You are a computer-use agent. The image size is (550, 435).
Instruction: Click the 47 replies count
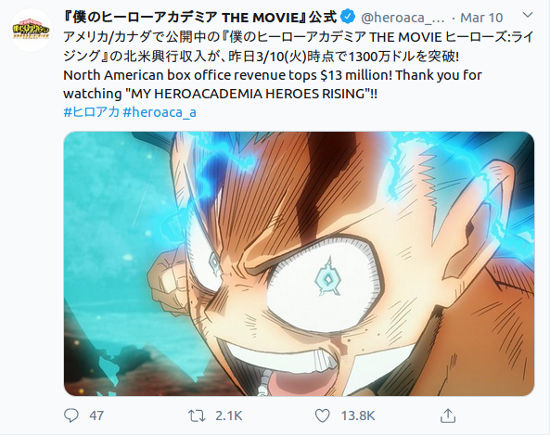tap(96, 416)
